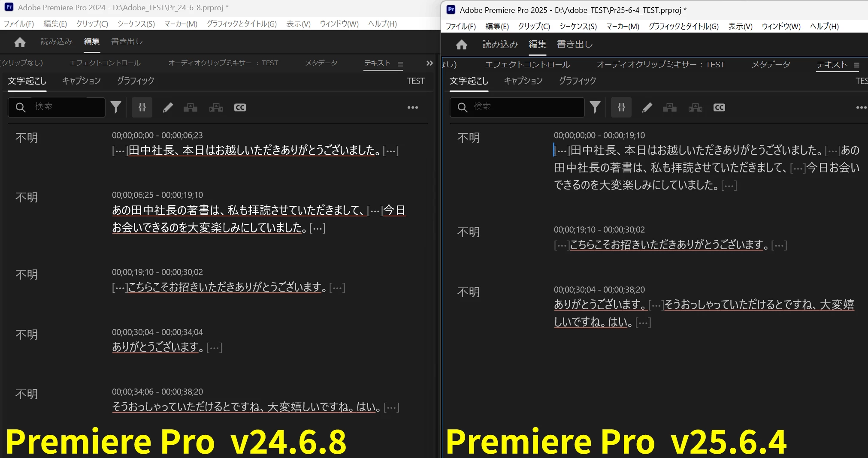868x458 pixels.
Task: Click the merge segments icon in Premiere Pro 2024
Action: pyautogui.click(x=216, y=108)
